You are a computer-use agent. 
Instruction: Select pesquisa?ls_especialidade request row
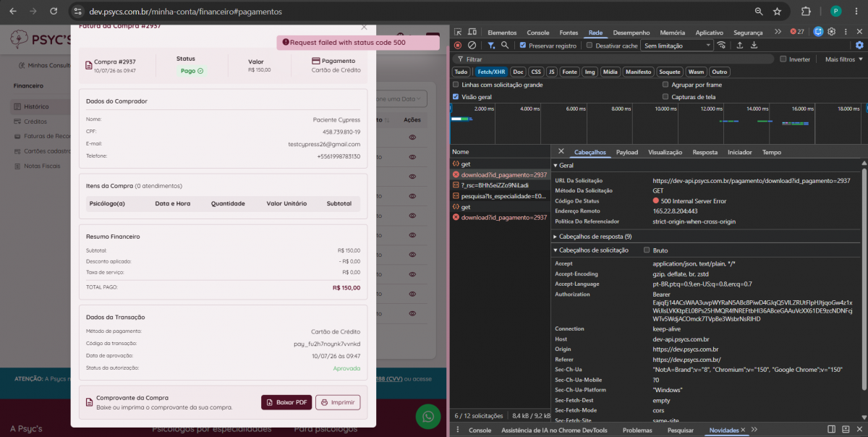tap(500, 195)
